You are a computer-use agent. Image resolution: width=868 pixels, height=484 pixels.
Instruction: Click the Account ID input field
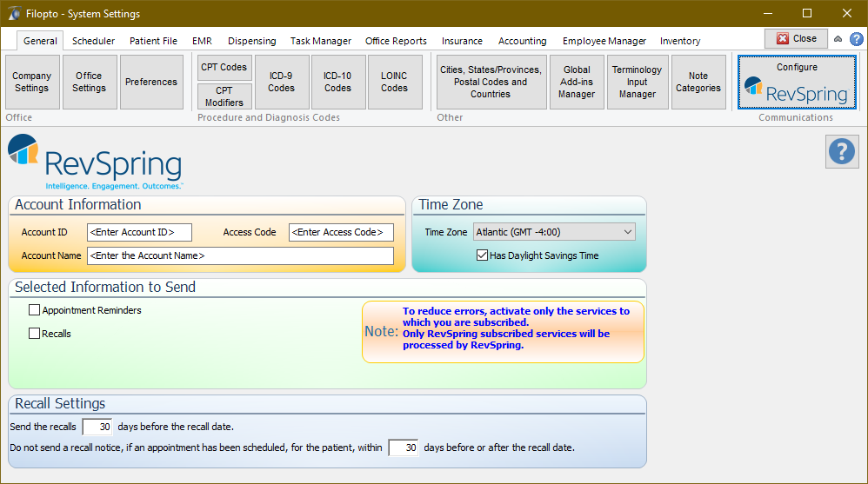[139, 232]
